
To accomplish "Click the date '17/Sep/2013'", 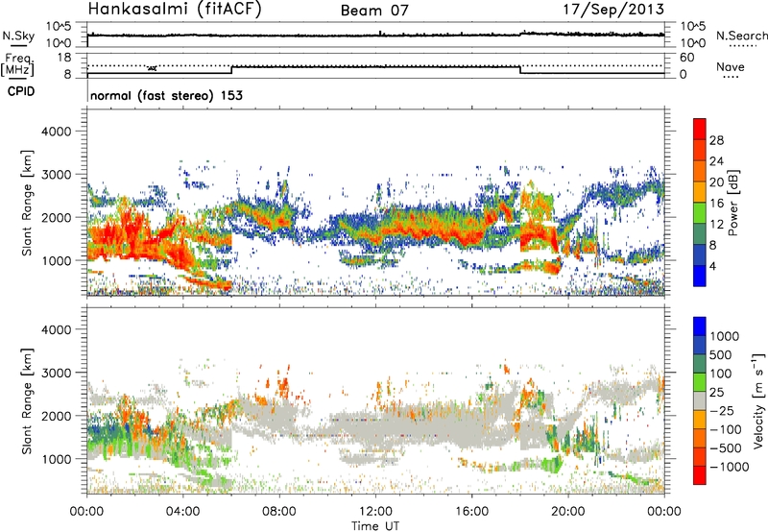I will [613, 9].
